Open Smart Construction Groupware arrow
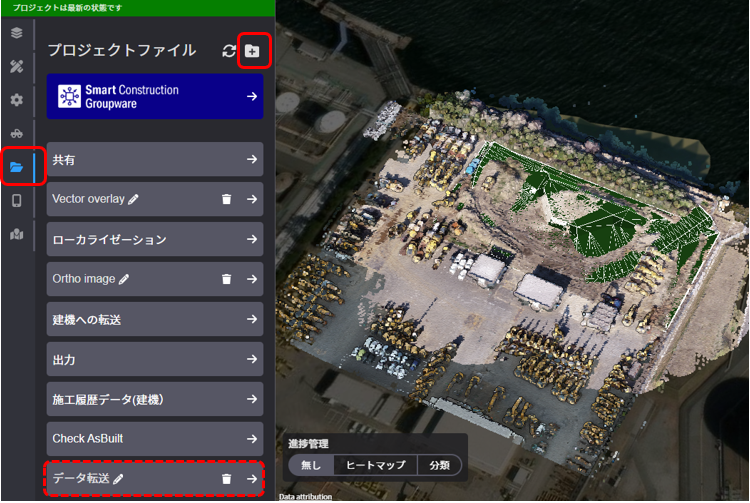The height and width of the screenshot is (503, 750). pos(252,96)
